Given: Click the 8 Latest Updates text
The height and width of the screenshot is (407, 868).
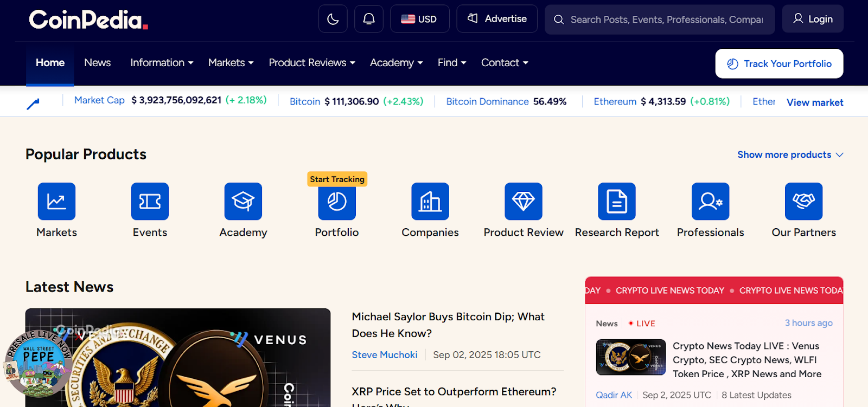Looking at the screenshot, I should tap(756, 395).
